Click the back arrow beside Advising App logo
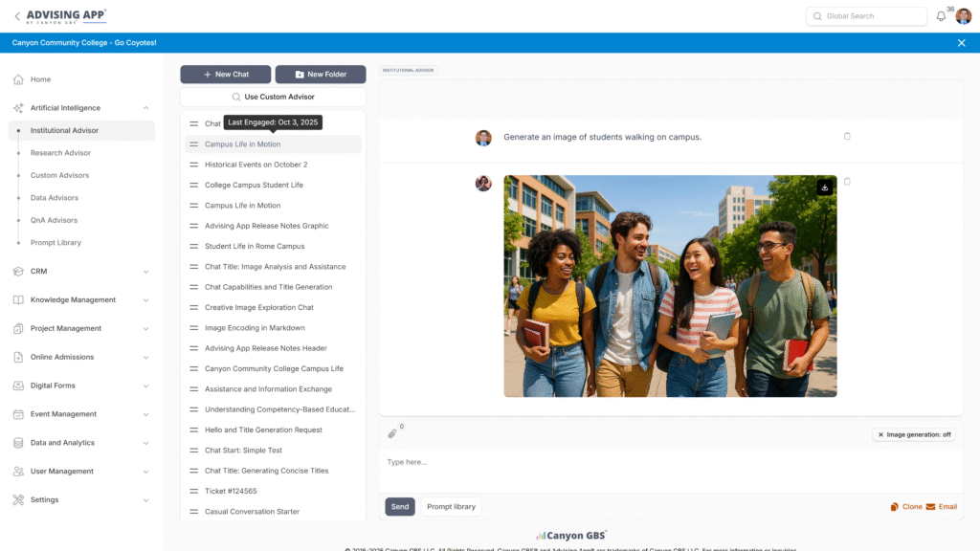The height and width of the screenshot is (551, 980). click(x=16, y=16)
